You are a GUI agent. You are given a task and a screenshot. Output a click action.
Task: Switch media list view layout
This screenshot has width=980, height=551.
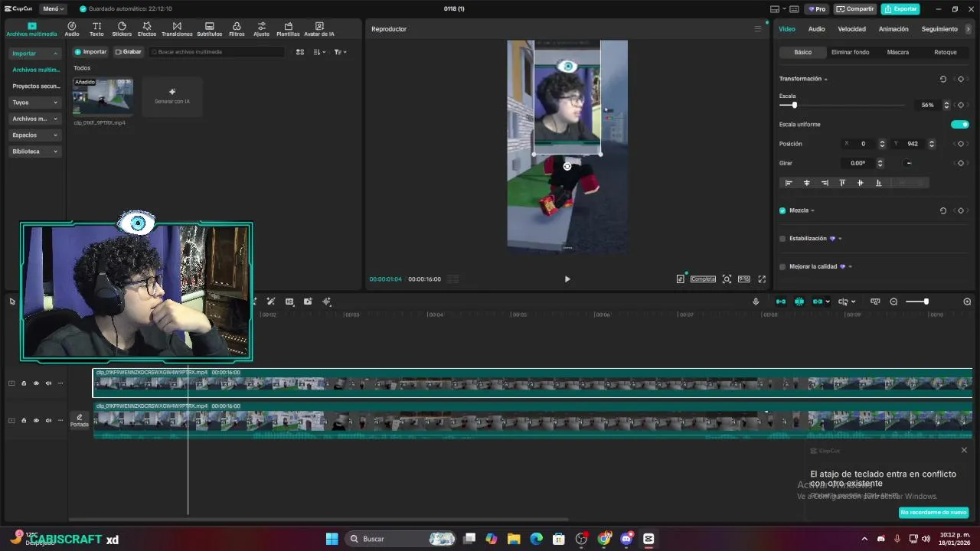click(x=300, y=52)
